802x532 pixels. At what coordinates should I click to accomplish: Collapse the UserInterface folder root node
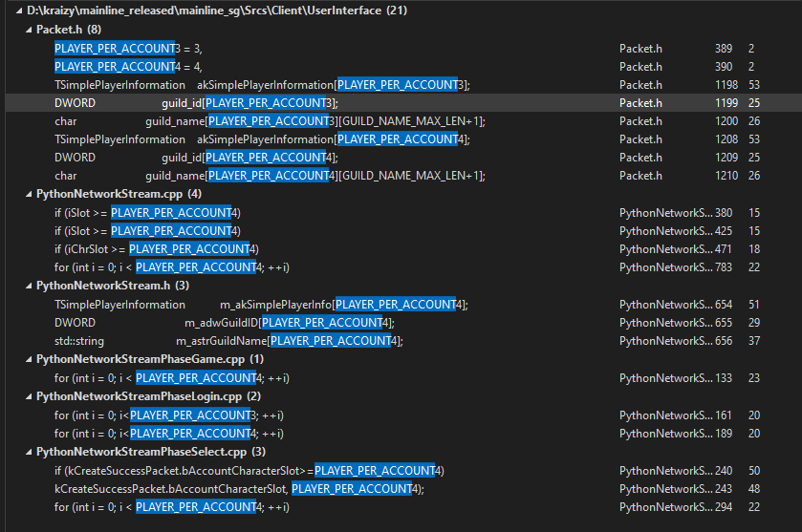pos(18,11)
